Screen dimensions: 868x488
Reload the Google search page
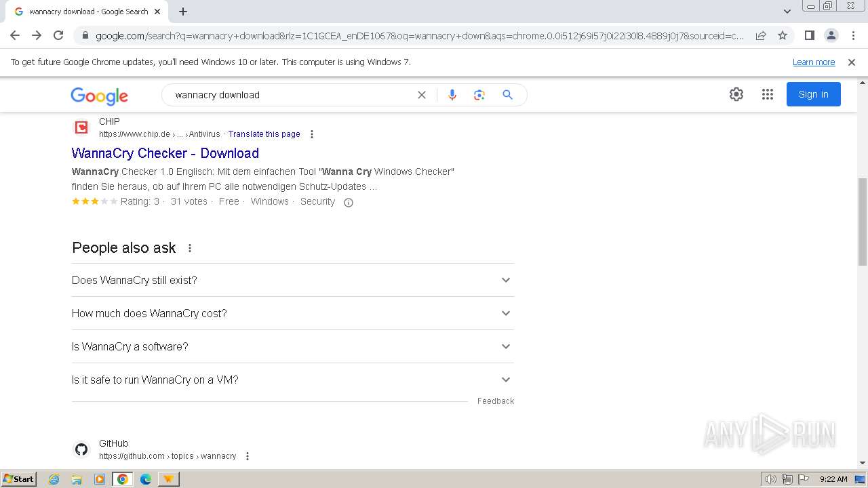(58, 35)
